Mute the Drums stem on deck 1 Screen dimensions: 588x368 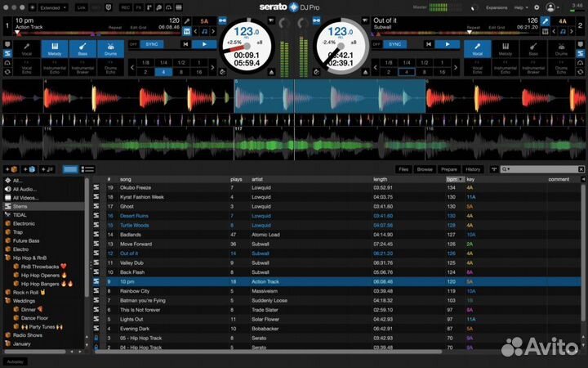click(x=110, y=49)
